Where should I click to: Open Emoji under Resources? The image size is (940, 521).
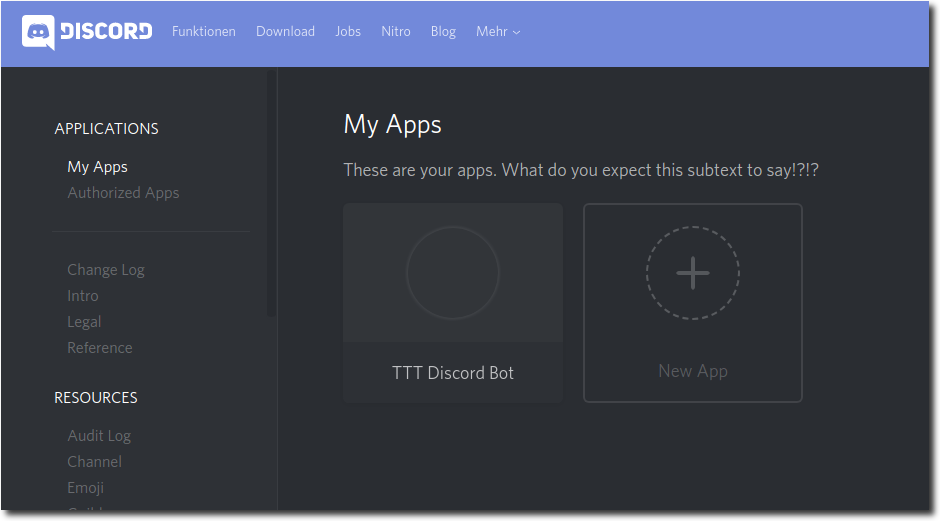pos(86,488)
